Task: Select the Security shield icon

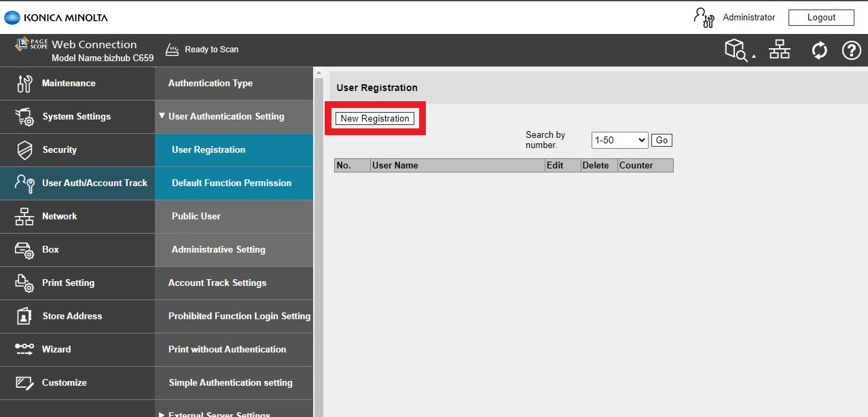Action: (x=24, y=150)
